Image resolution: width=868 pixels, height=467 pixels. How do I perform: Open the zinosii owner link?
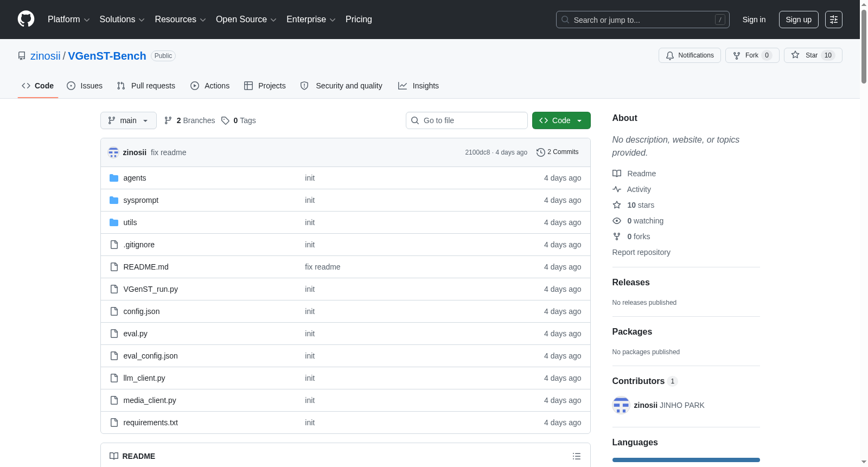tap(46, 56)
